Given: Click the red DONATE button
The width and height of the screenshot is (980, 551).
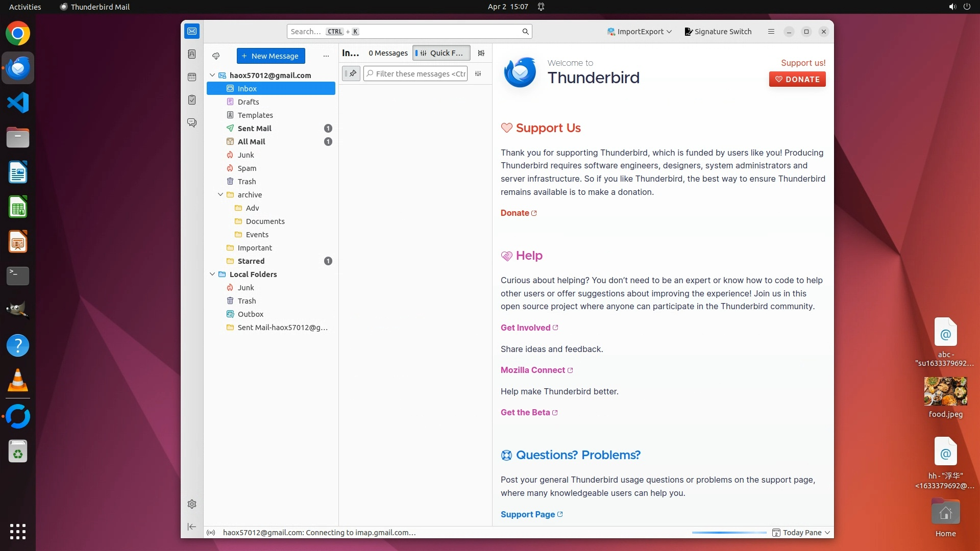Looking at the screenshot, I should coord(797,80).
